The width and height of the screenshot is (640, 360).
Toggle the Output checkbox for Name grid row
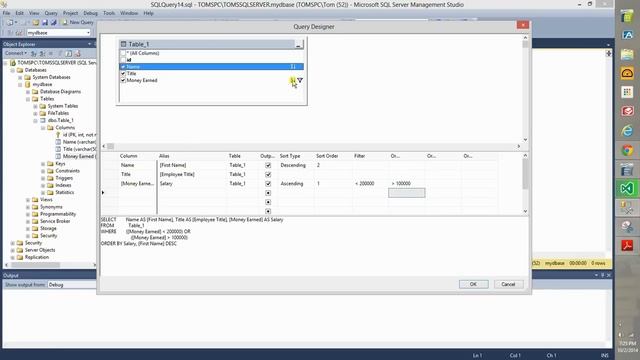click(268, 165)
